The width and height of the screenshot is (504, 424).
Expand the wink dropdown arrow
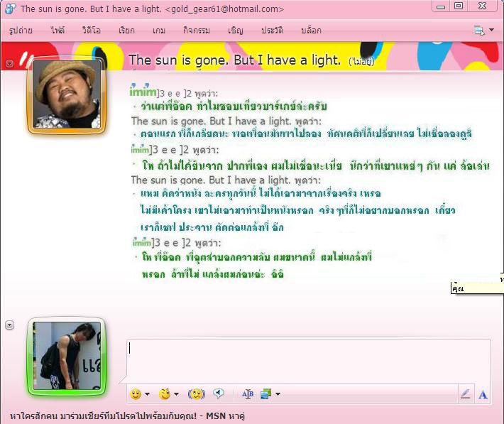[x=177, y=394]
